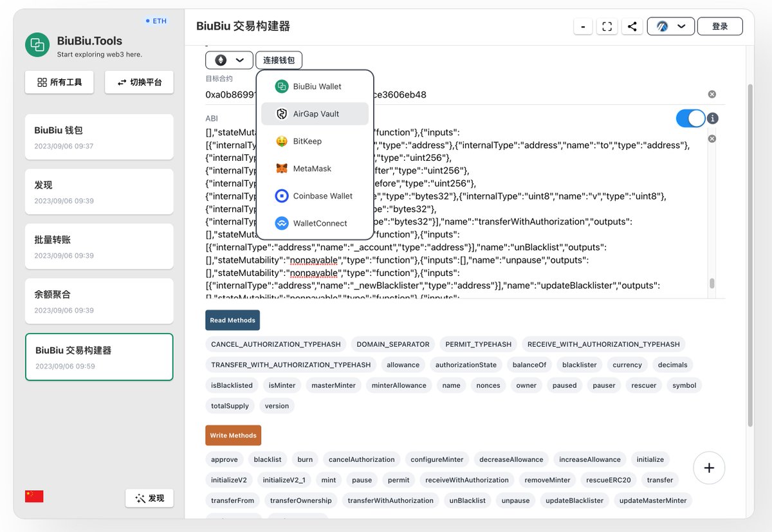Click the round plus floating button
772x532 pixels.
click(x=709, y=468)
